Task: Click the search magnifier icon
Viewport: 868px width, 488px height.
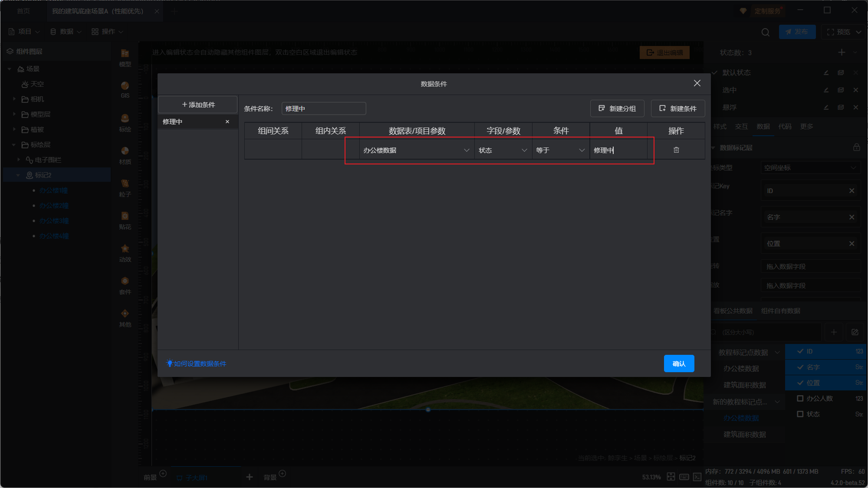Action: coord(766,32)
